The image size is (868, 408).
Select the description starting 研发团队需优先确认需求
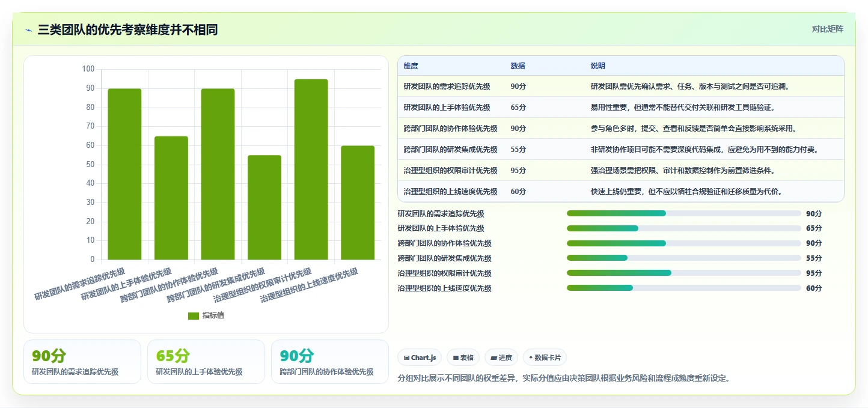click(x=690, y=87)
